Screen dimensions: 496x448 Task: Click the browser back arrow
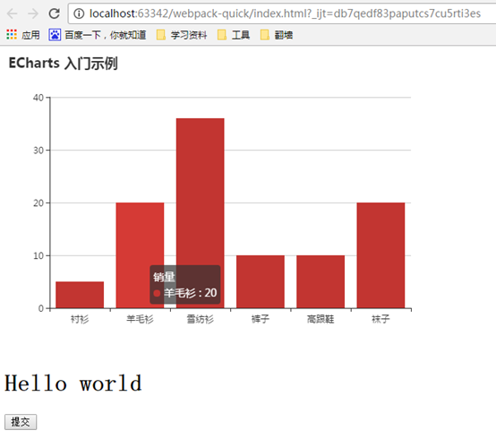pyautogui.click(x=13, y=13)
